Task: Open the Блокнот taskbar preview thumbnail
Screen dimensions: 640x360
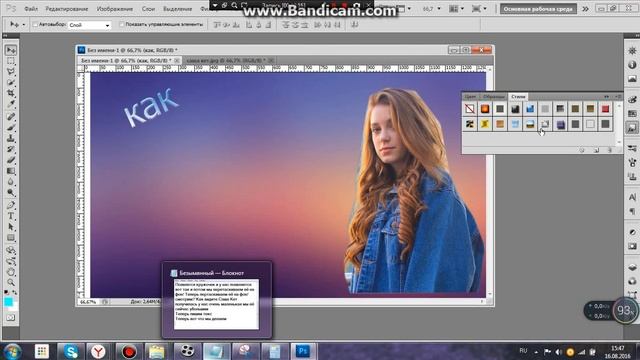Action: [216, 300]
